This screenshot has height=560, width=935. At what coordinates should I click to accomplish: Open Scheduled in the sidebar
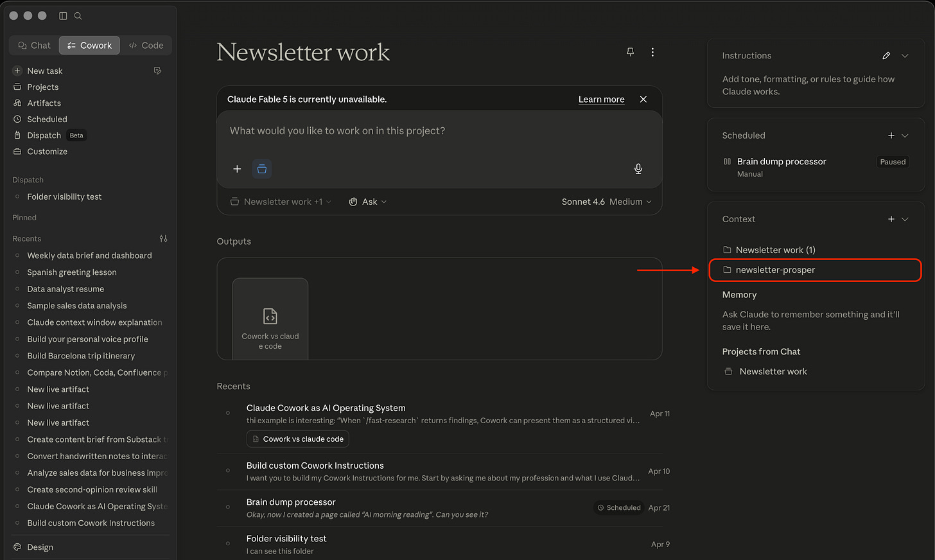coord(47,119)
